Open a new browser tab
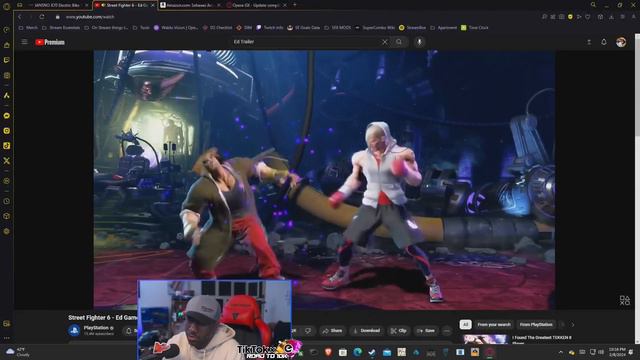This screenshot has width=640, height=360. pyautogui.click(x=295, y=5)
